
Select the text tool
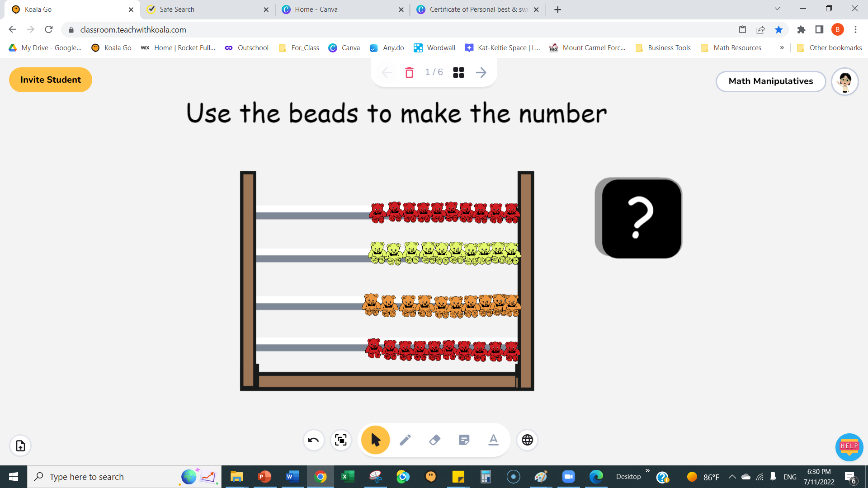tap(493, 439)
